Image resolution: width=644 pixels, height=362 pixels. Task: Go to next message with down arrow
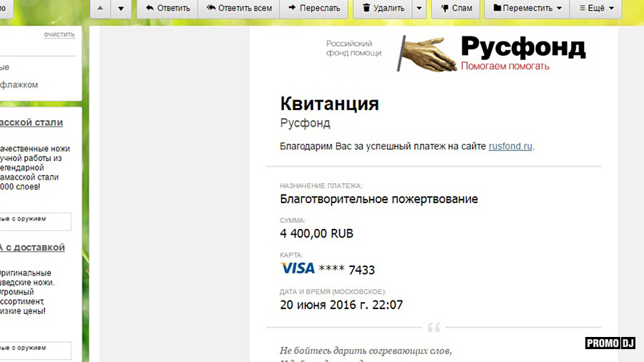pyautogui.click(x=121, y=8)
